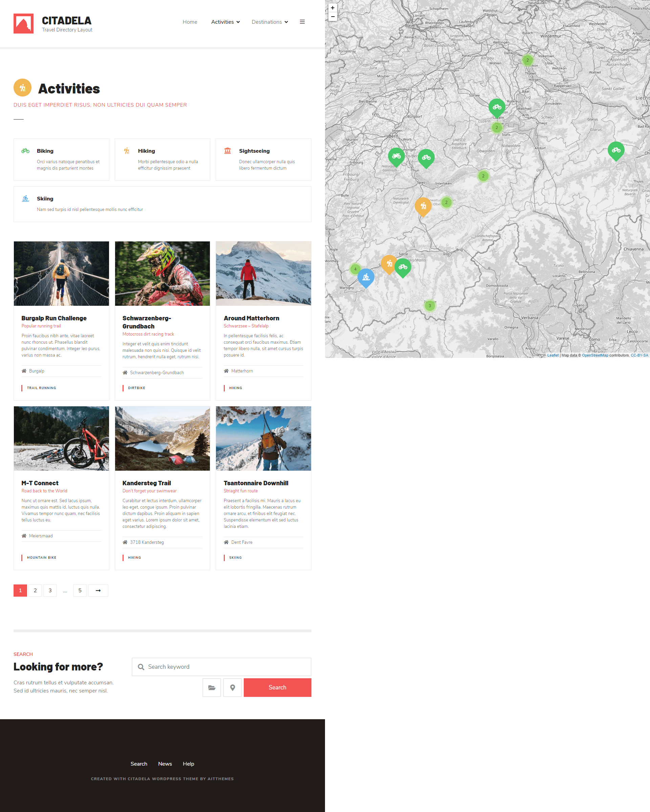Click the next page arrow in pagination
The width and height of the screenshot is (650, 812).
click(x=98, y=590)
